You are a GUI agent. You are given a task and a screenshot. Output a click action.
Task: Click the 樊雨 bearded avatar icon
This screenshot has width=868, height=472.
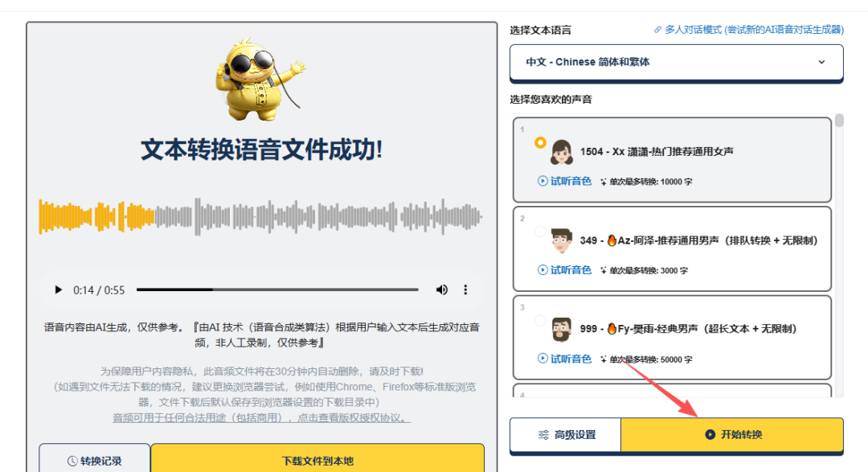561,330
